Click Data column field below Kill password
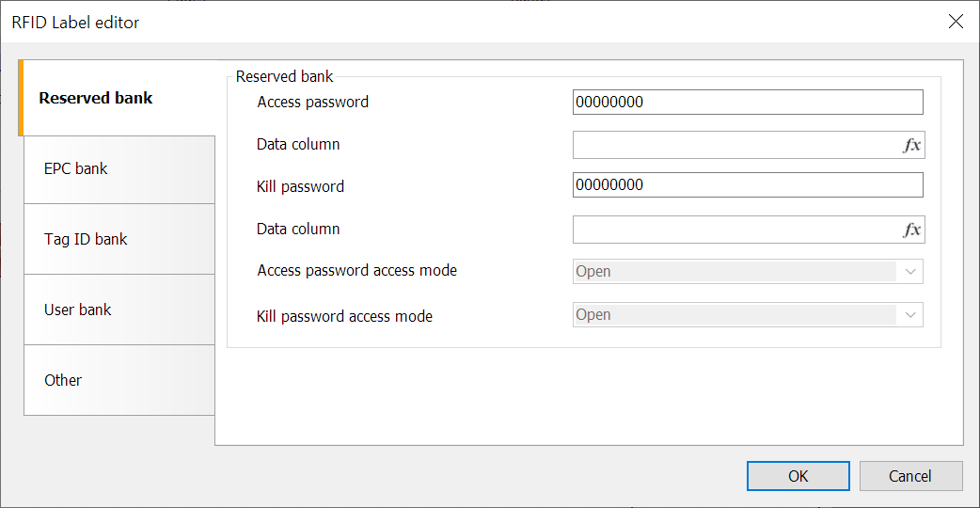The height and width of the screenshot is (508, 980). tap(735, 230)
